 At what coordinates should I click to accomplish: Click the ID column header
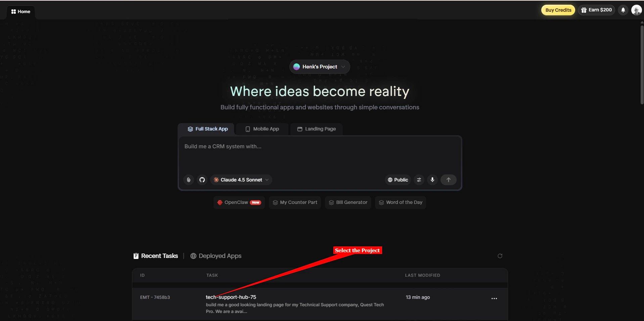click(x=142, y=275)
